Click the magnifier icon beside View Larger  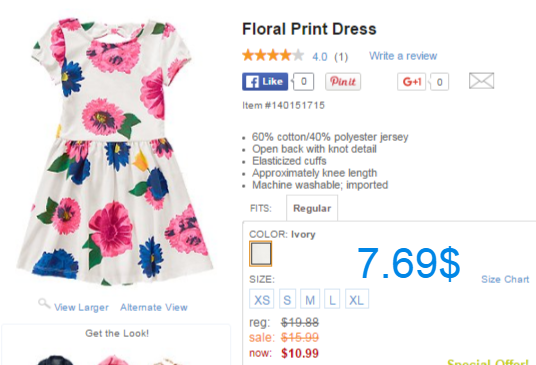(x=44, y=303)
